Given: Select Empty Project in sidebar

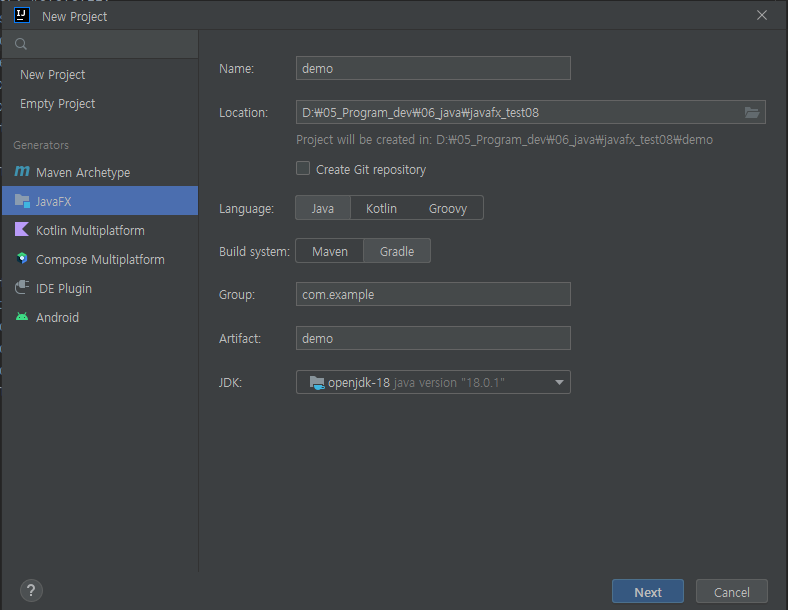Looking at the screenshot, I should pyautogui.click(x=100, y=104).
